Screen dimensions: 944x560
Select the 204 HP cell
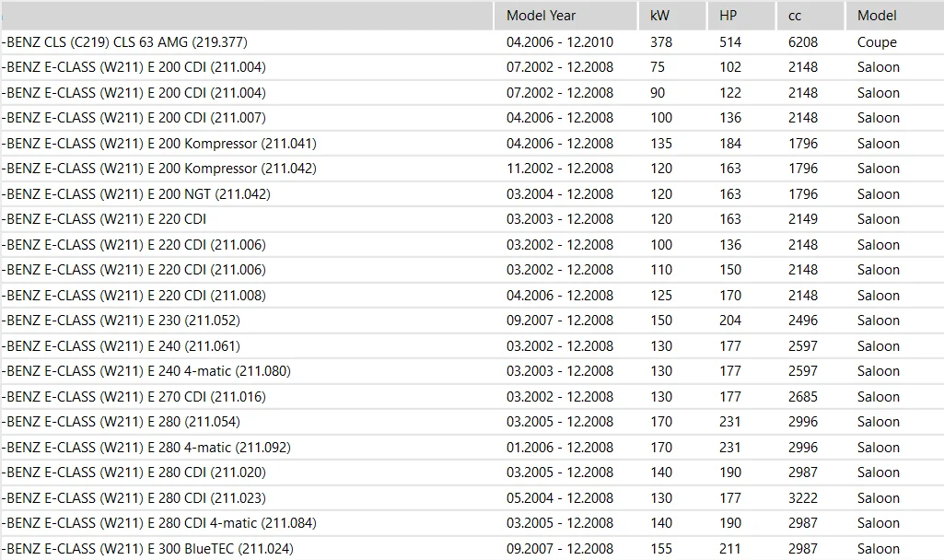(730, 321)
